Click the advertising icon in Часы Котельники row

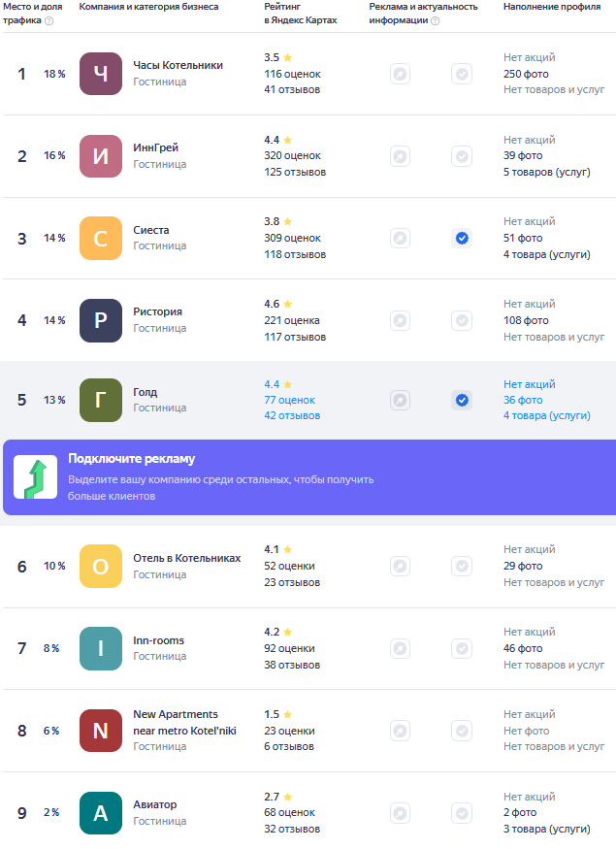400,74
